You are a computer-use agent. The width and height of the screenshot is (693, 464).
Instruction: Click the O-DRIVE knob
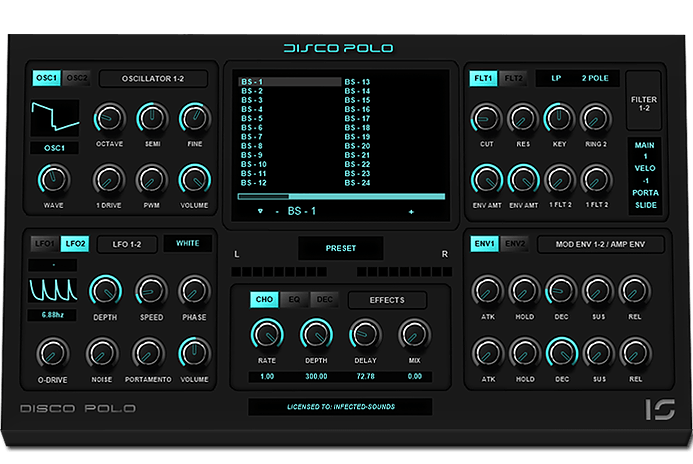53,351
